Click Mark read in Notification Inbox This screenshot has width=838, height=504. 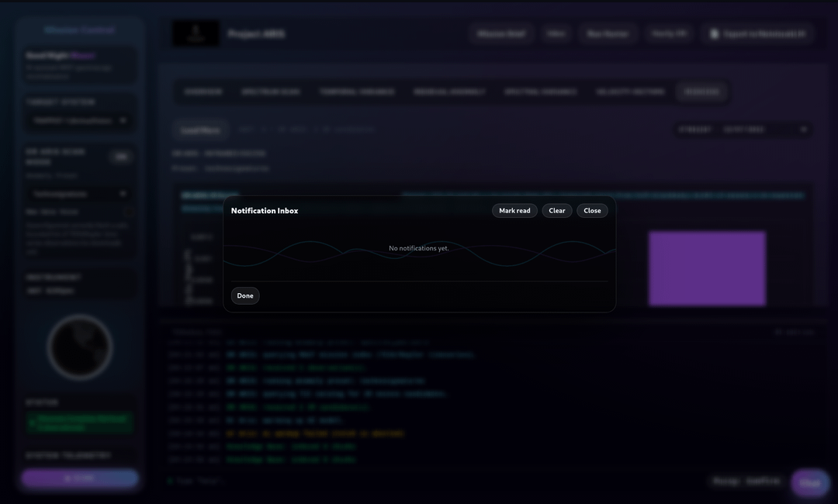coord(514,211)
